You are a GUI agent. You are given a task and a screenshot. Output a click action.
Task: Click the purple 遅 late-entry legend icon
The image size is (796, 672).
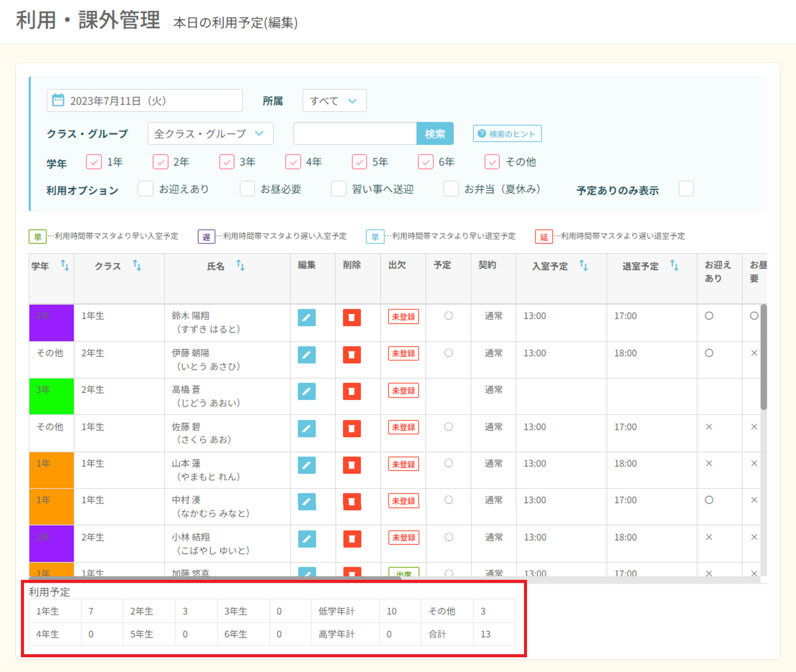[207, 236]
